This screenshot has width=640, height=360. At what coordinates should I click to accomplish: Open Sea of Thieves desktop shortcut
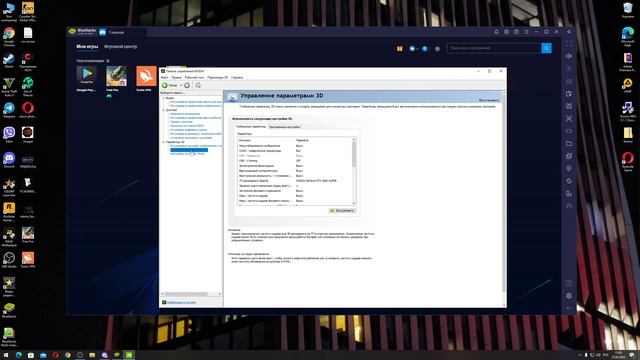tap(28, 87)
